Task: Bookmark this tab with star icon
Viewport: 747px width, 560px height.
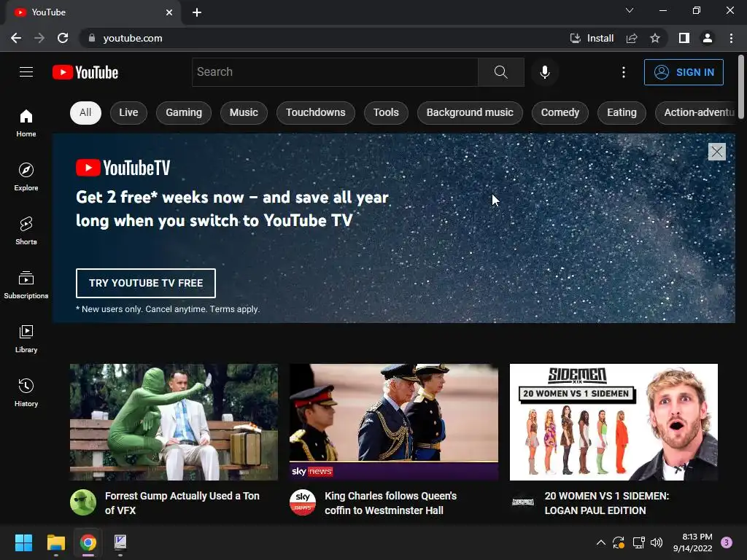Action: [655, 38]
